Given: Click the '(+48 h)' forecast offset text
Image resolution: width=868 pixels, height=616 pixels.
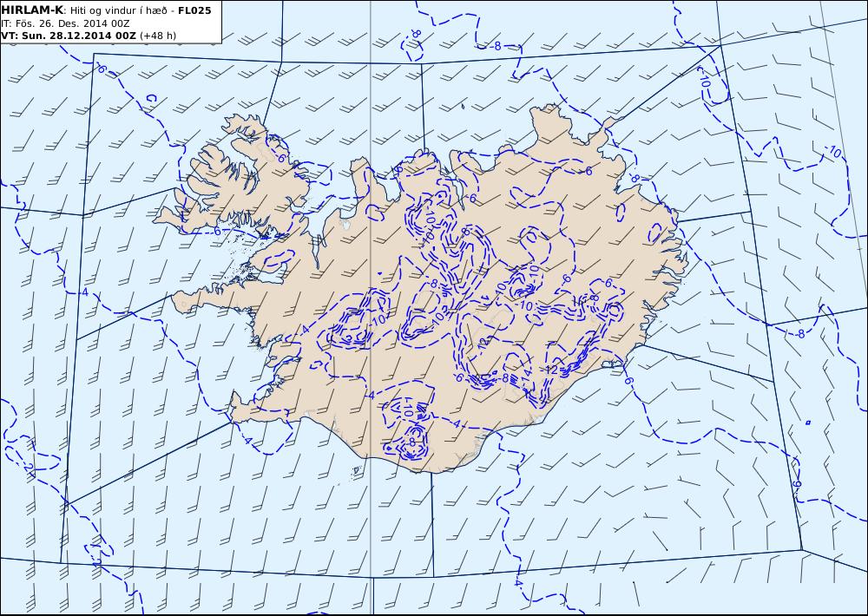Looking at the screenshot, I should pyautogui.click(x=158, y=36).
